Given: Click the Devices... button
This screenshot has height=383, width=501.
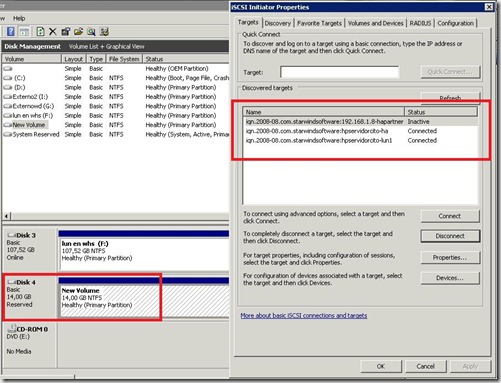Looking at the screenshot, I should pyautogui.click(x=450, y=278).
